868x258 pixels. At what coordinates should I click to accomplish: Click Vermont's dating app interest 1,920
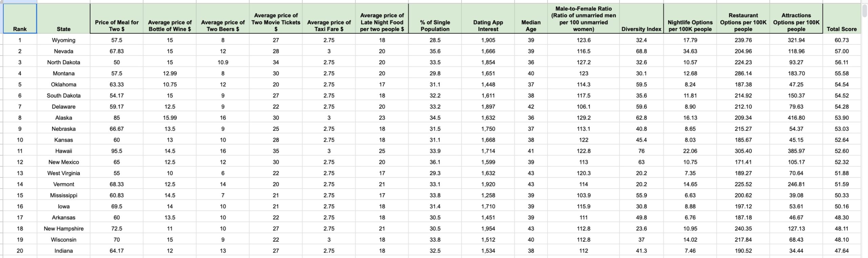(x=488, y=184)
